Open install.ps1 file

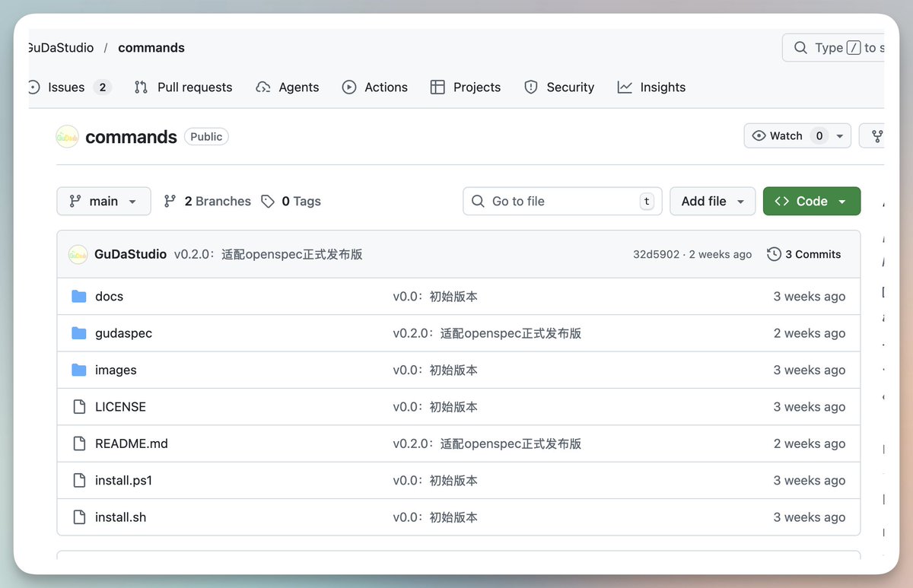(123, 481)
